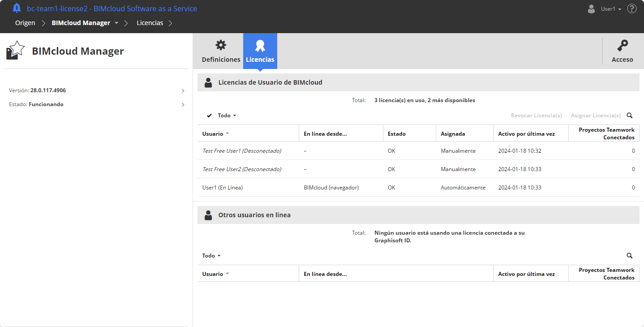Open the Definiciones gear tab

[221, 51]
